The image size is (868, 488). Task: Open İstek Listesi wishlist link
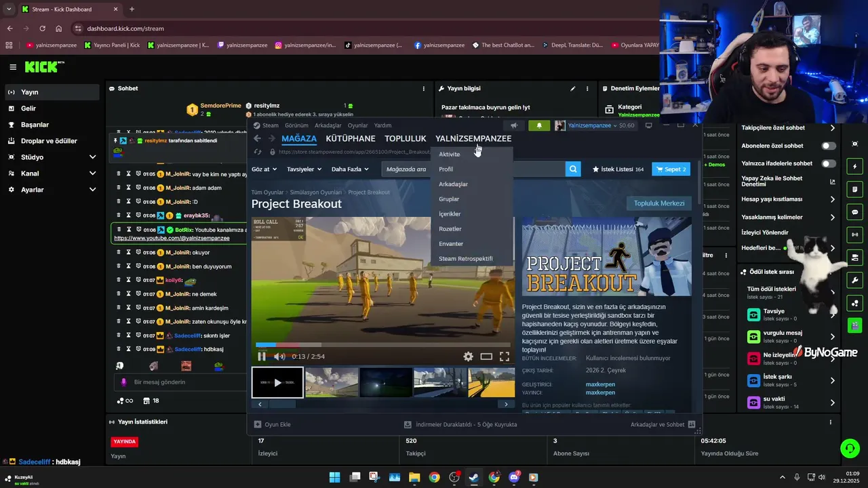(x=618, y=169)
